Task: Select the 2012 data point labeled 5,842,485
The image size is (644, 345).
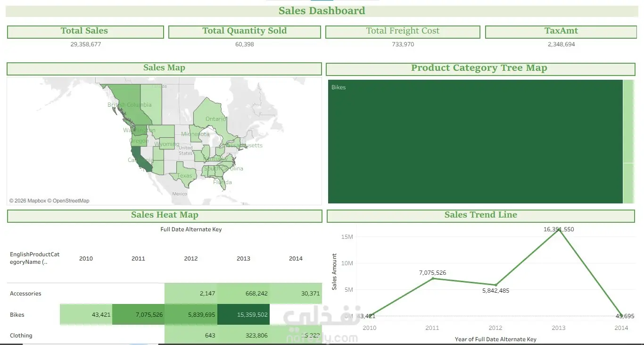Action: [x=495, y=285]
